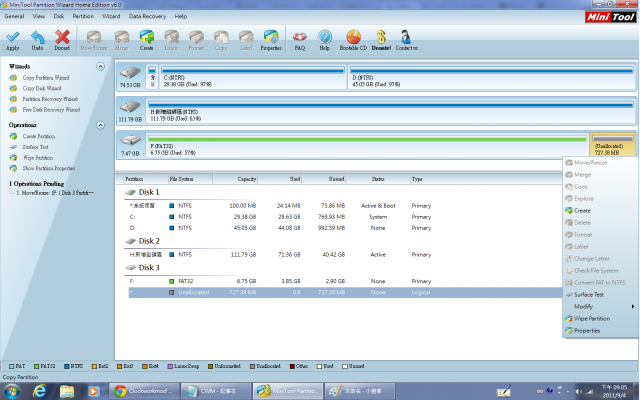This screenshot has width=640, height=400.
Task: Open Internet Explorer from the taskbar
Action: (39, 391)
